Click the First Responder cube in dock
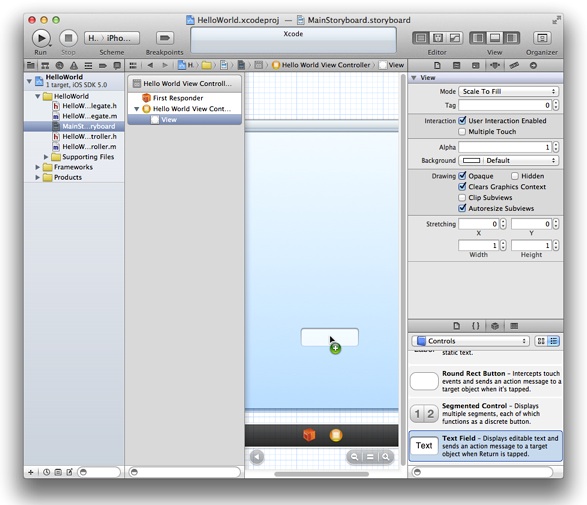Viewport: 587px width, 505px height. tap(309, 435)
